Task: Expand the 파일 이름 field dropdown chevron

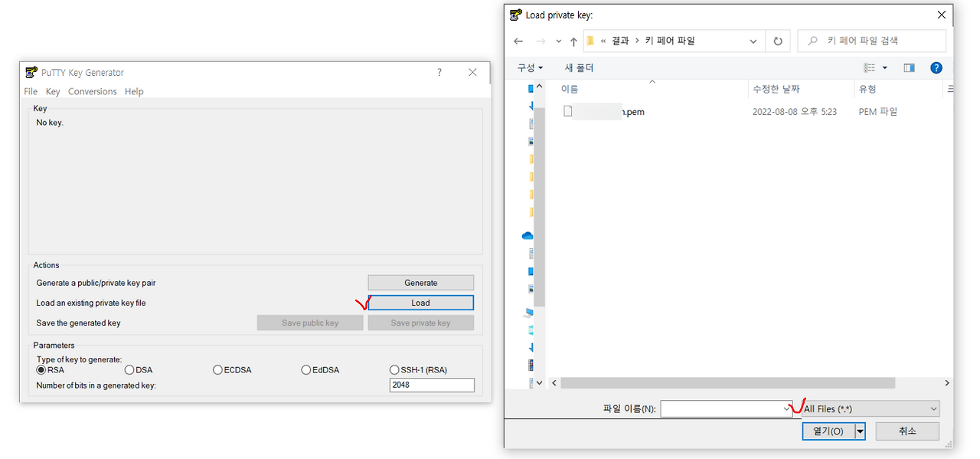Action: [x=788, y=409]
